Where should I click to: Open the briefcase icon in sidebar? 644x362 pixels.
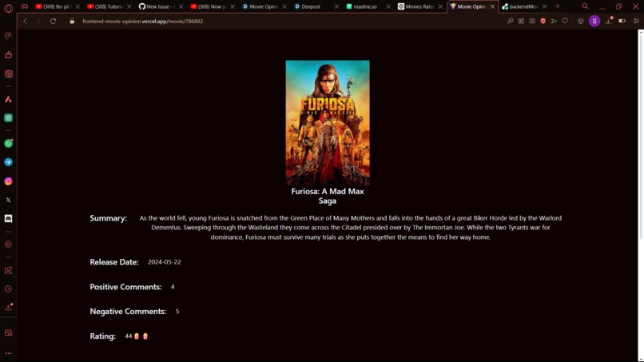8,54
